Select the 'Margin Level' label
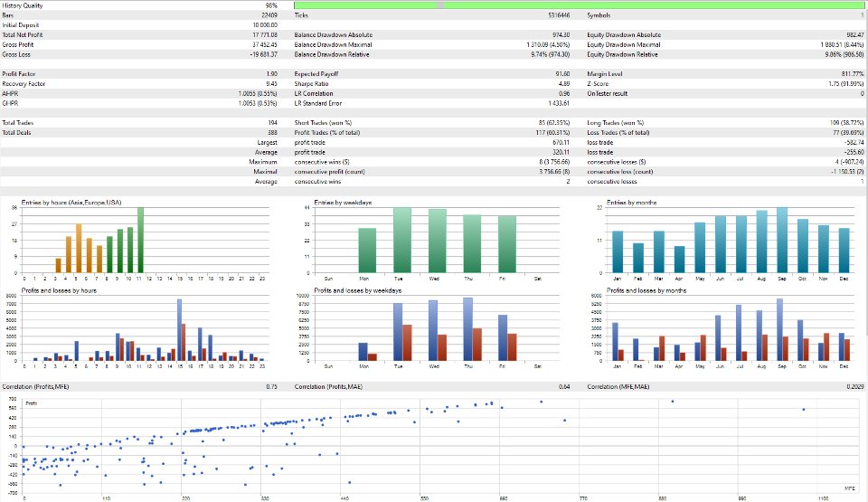The height and width of the screenshot is (502, 868). [x=605, y=73]
